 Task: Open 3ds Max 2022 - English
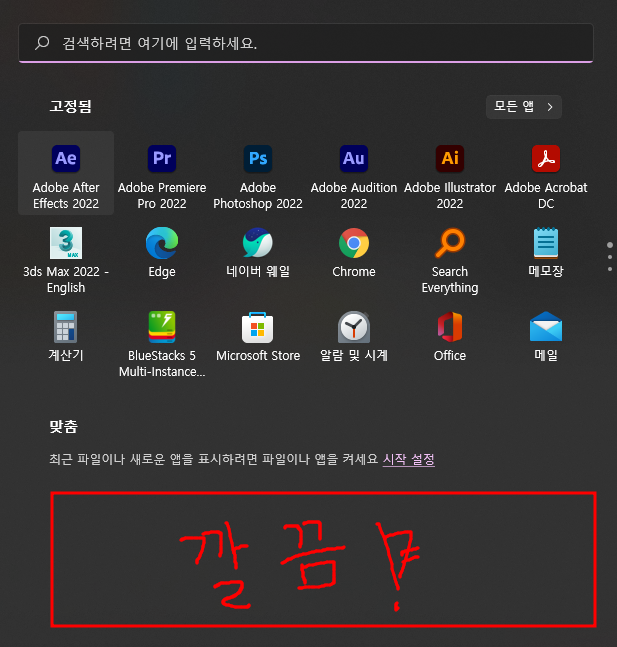pyautogui.click(x=66, y=259)
